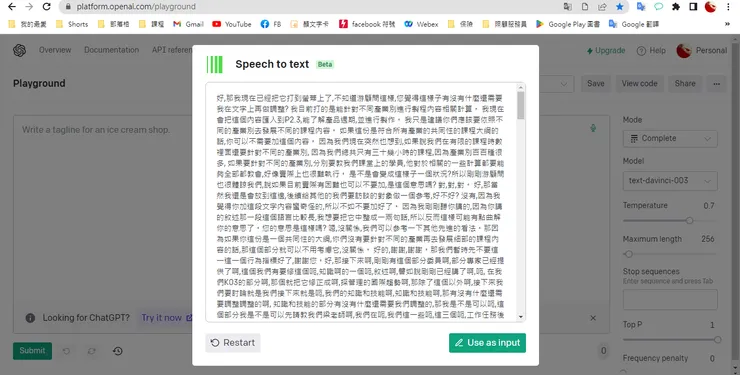The height and width of the screenshot is (375, 740).
Task: Click the green Submit button
Action: coord(32,350)
